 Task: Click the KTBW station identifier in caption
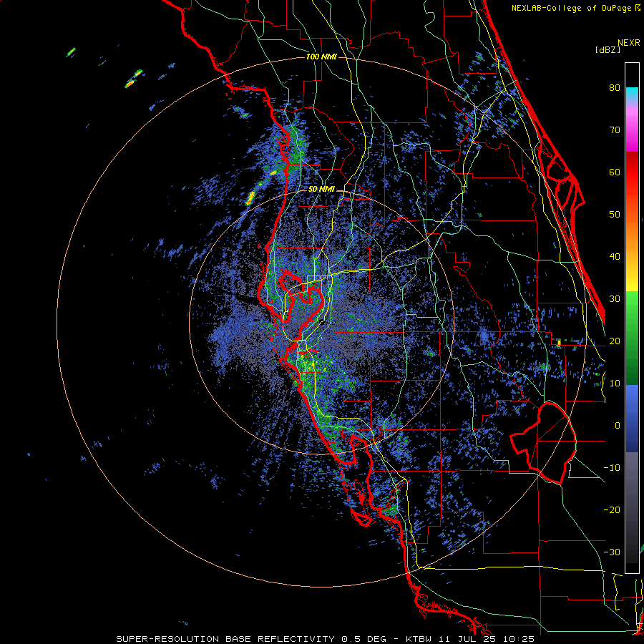coord(418,639)
